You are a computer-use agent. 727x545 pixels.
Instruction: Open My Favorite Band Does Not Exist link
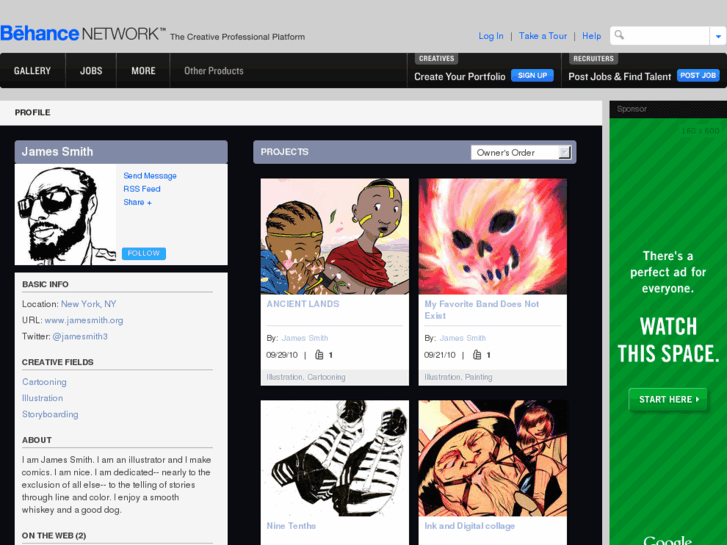pyautogui.click(x=482, y=310)
